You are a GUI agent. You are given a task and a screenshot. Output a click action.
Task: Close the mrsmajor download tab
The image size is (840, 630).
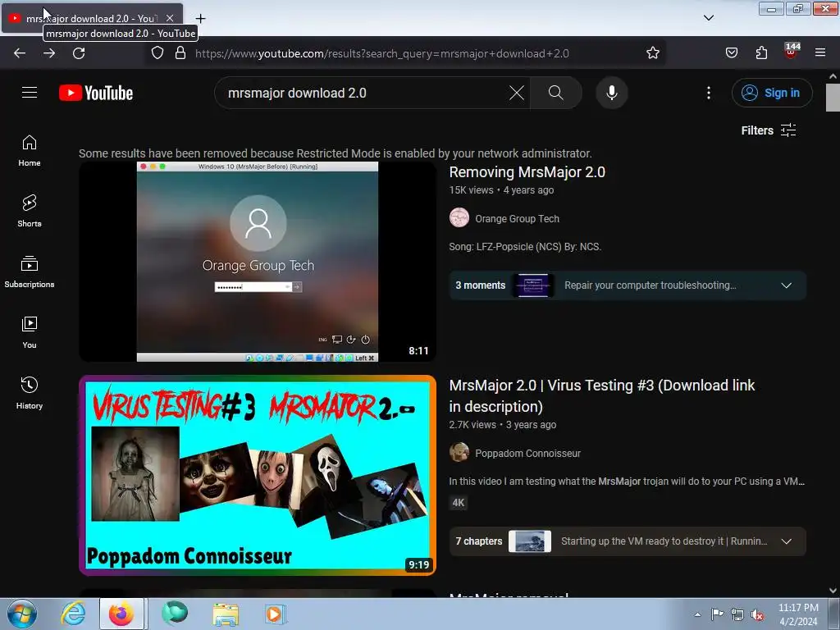click(x=170, y=18)
